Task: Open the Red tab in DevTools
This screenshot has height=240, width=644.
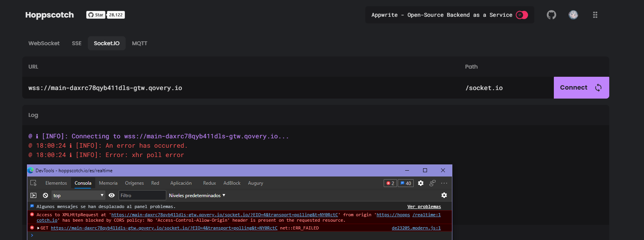Action: pyautogui.click(x=155, y=183)
